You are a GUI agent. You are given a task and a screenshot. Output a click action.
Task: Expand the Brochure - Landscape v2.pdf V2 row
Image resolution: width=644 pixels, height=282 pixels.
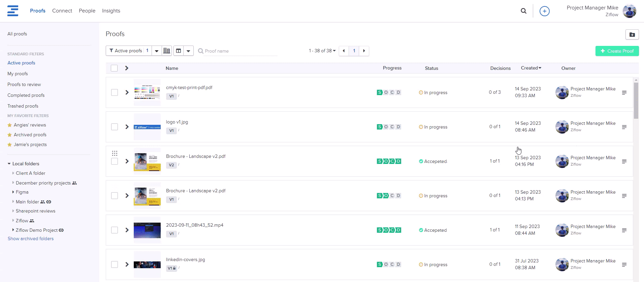pyautogui.click(x=127, y=161)
